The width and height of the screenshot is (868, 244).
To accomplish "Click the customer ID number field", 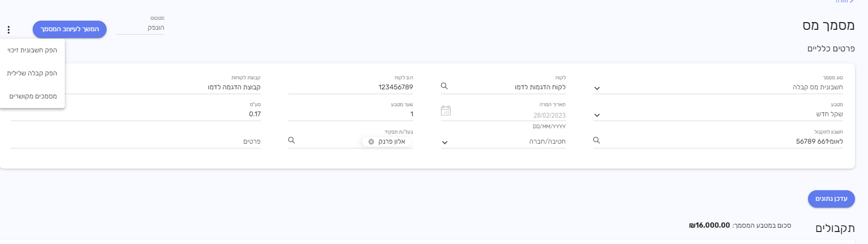I will (x=350, y=87).
